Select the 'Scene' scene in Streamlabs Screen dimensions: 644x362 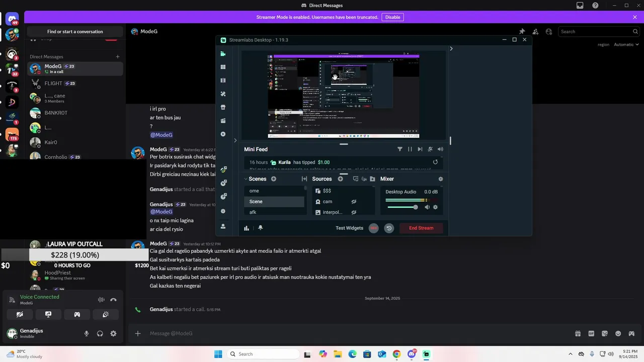click(x=274, y=202)
